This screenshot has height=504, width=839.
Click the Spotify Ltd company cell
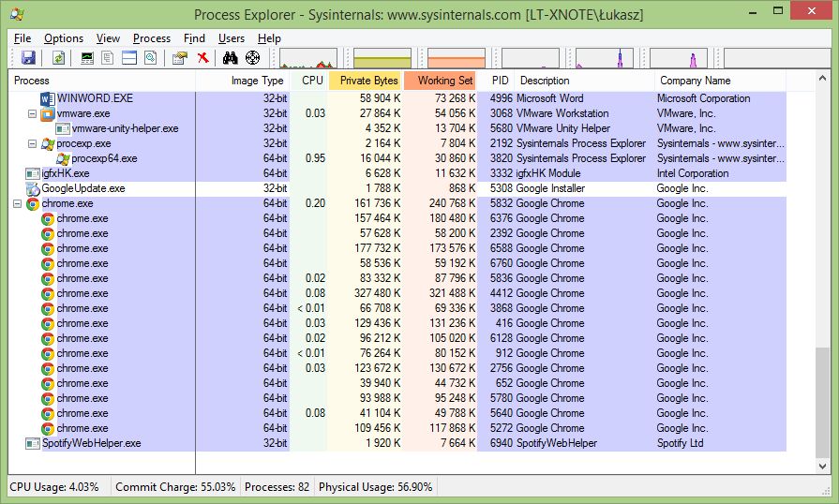(680, 444)
